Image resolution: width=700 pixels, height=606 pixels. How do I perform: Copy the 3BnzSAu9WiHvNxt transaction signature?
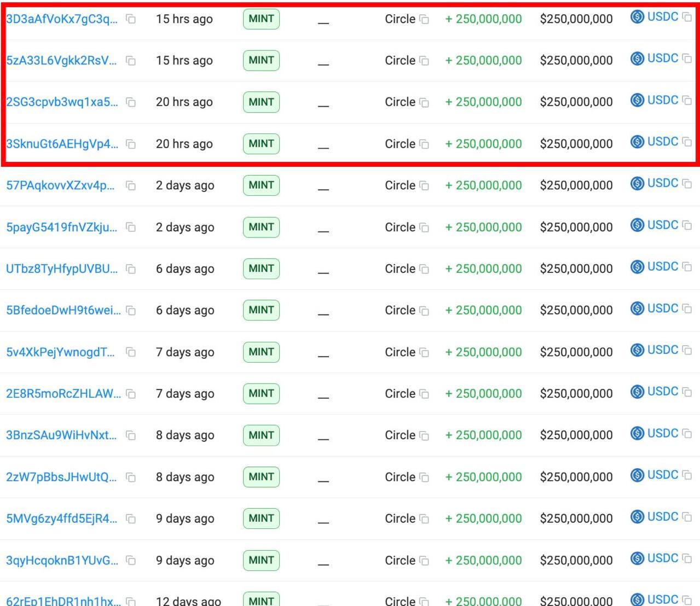click(131, 435)
